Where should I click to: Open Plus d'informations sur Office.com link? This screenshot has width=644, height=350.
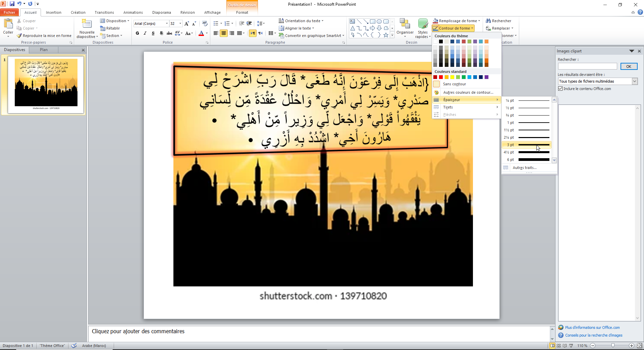tap(592, 327)
